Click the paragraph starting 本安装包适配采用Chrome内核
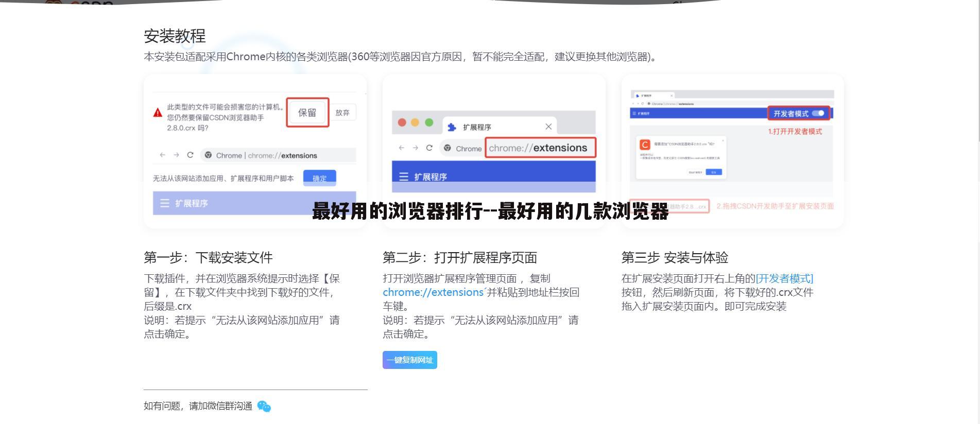The image size is (980, 424). (x=401, y=57)
